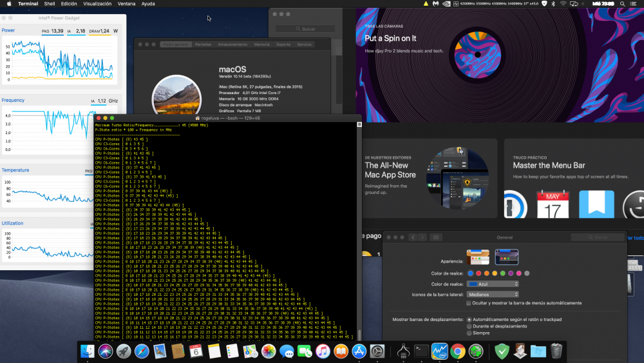Open the Terminal icon in Dock
644x363 pixels.
(x=421, y=351)
